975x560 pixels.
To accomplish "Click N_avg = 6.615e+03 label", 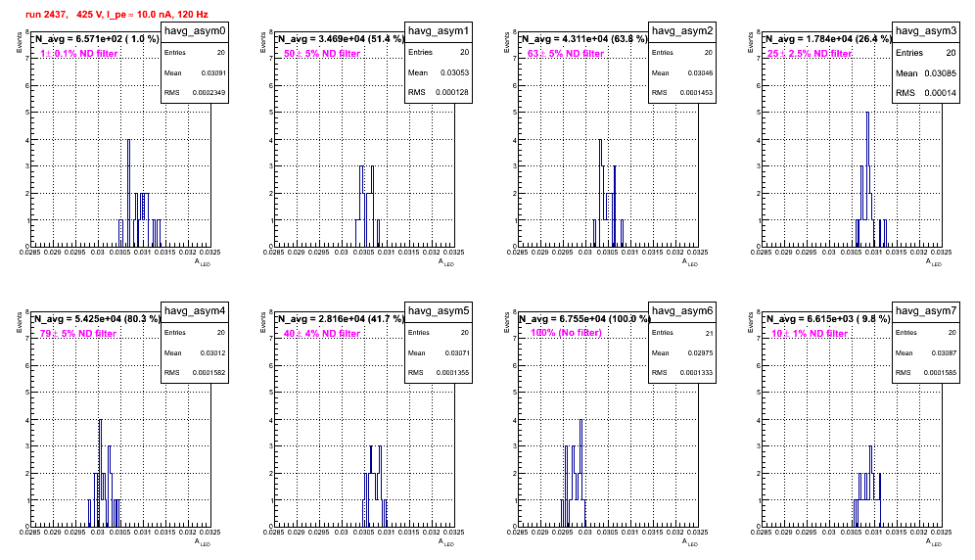I will 828,319.
